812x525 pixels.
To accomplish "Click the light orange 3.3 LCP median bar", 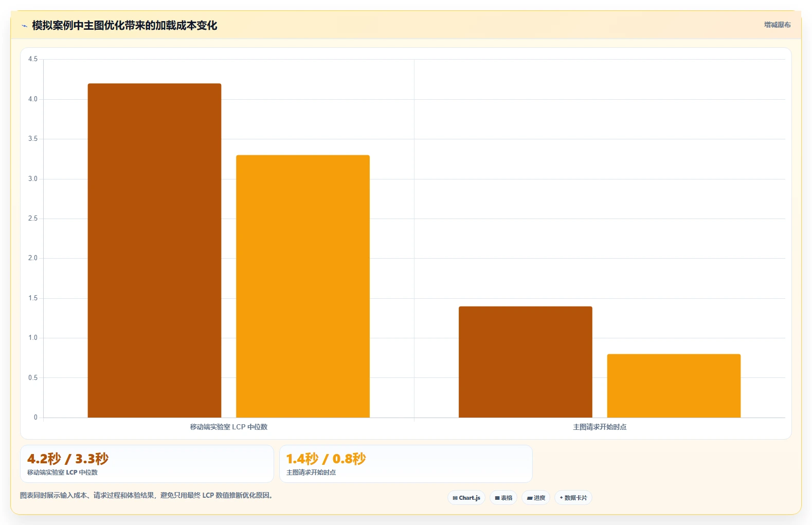I will [303, 286].
